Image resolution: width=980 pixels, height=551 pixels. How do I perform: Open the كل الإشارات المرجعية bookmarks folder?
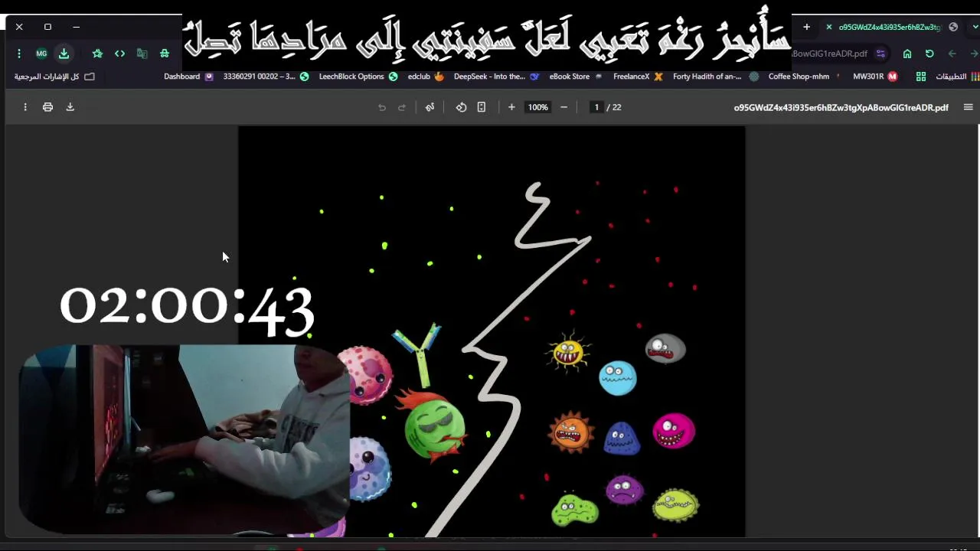coord(54,77)
